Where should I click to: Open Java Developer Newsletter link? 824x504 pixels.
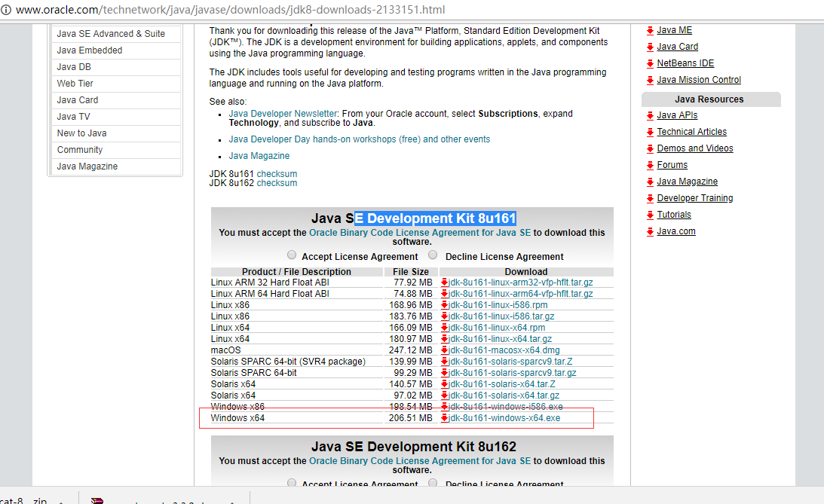(x=283, y=114)
